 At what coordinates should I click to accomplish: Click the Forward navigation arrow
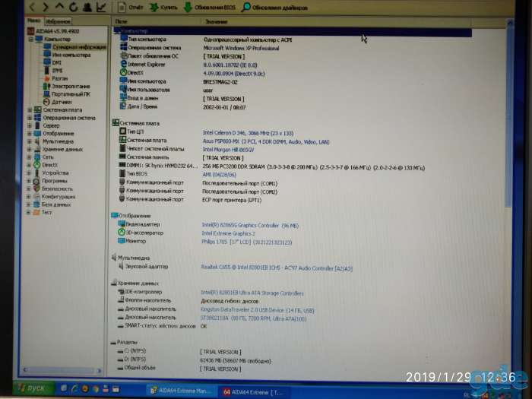[x=46, y=6]
